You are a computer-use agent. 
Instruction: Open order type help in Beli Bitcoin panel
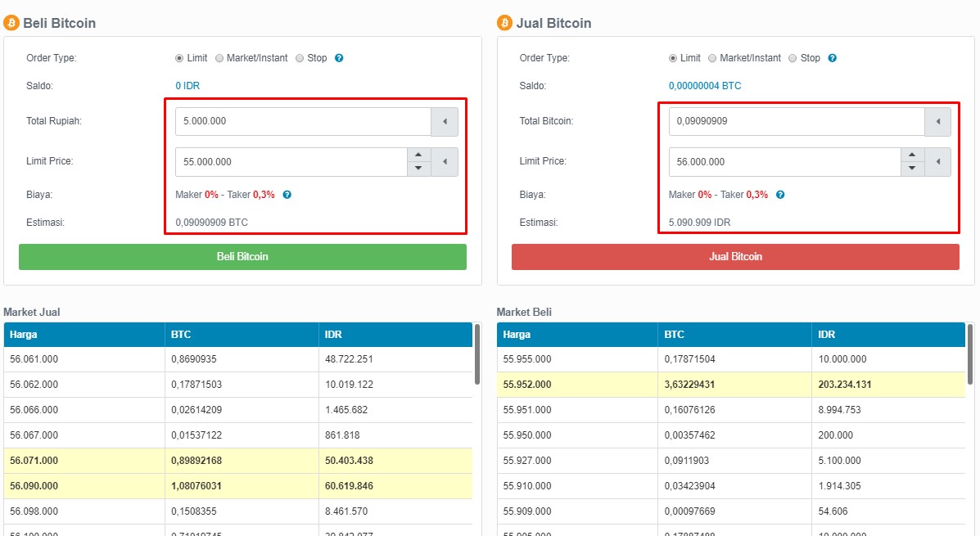(x=339, y=58)
